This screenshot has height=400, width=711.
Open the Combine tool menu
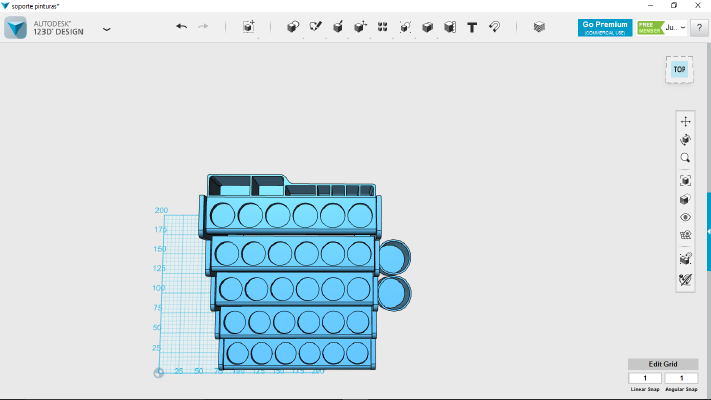click(427, 27)
